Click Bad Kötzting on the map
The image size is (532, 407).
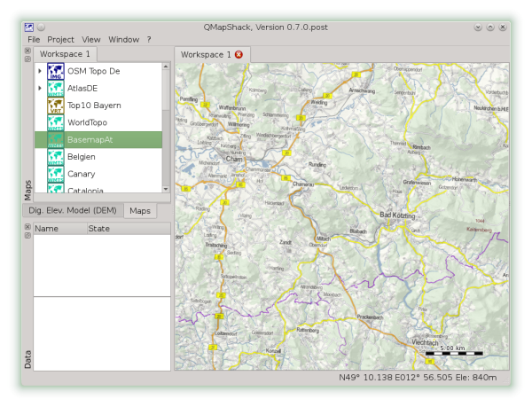pos(397,215)
